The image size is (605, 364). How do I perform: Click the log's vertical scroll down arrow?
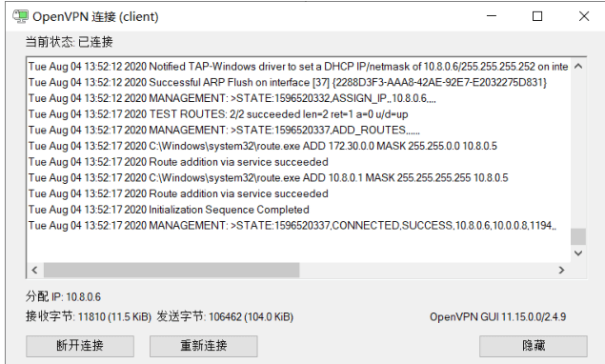578,253
